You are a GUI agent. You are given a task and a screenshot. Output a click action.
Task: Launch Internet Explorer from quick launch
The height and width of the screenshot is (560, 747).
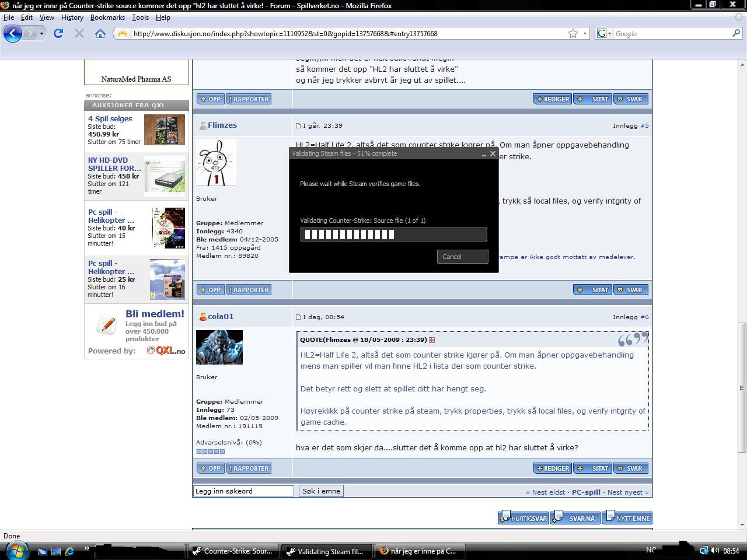[69, 551]
